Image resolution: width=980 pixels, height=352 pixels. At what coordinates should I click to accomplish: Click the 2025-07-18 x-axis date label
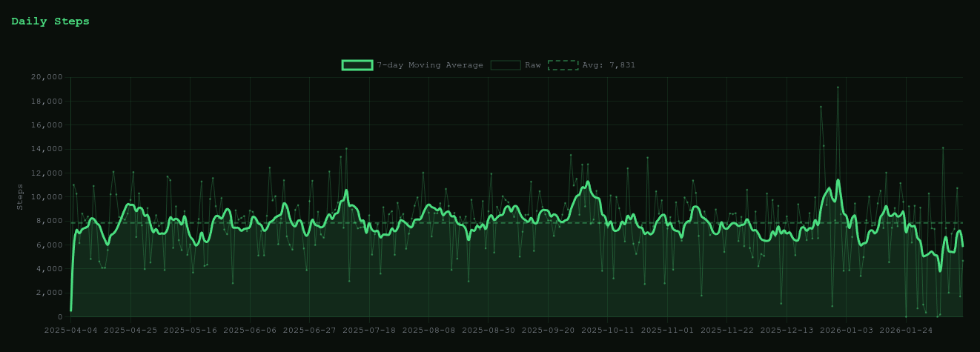click(369, 331)
